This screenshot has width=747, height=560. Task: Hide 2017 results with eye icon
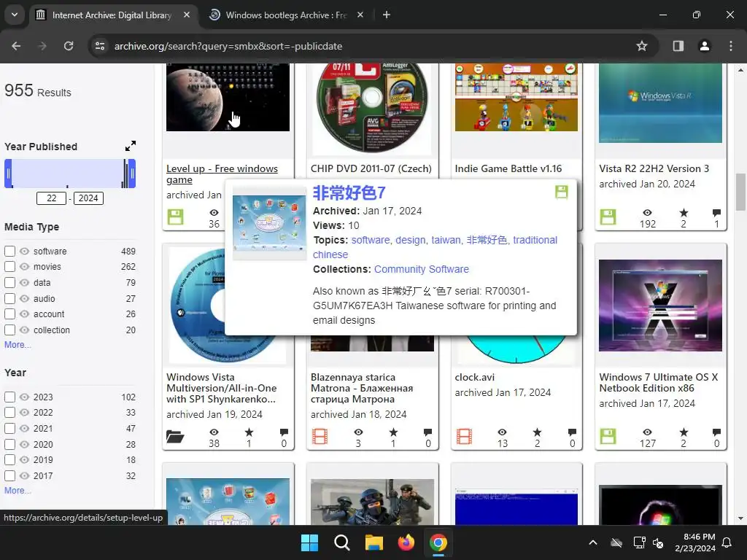click(24, 475)
